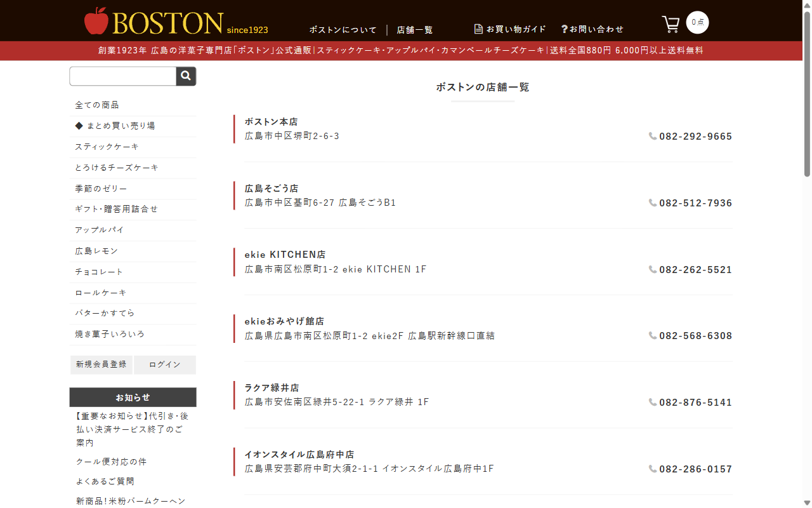The width and height of the screenshot is (812, 508).
Task: Select バターかすてら category
Action: coord(133,313)
